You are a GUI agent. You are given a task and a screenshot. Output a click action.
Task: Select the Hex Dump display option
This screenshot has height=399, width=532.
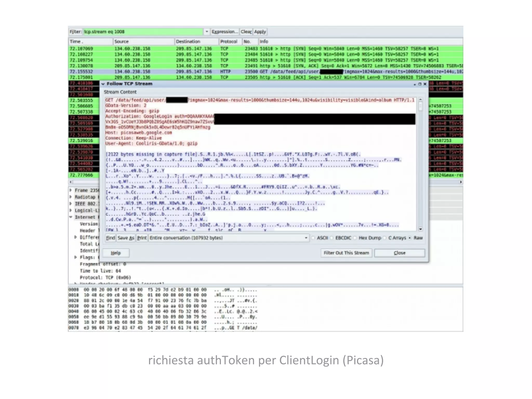click(x=367, y=238)
